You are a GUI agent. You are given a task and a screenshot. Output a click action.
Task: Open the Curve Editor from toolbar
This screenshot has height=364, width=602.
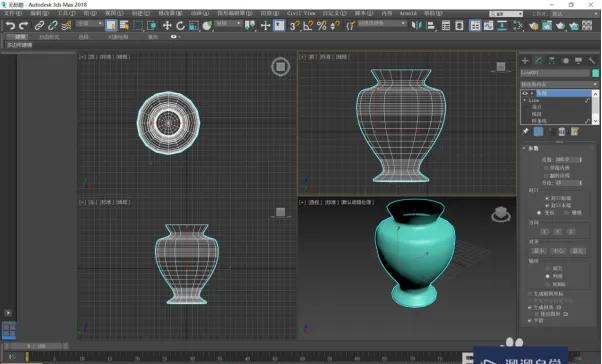(488, 26)
